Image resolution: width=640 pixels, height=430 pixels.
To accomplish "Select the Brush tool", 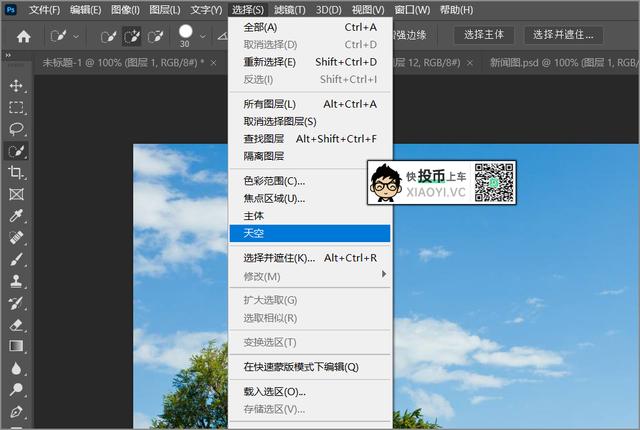I will 16,259.
